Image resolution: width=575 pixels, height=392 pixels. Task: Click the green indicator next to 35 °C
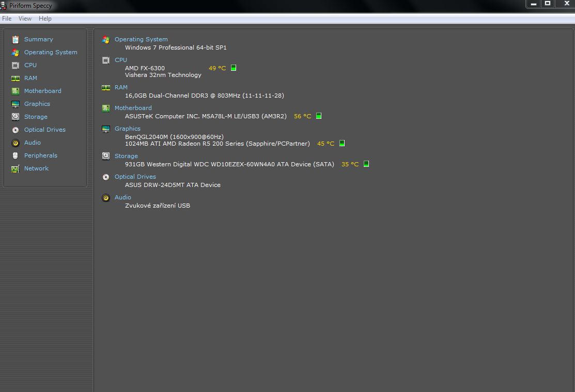pyautogui.click(x=366, y=164)
